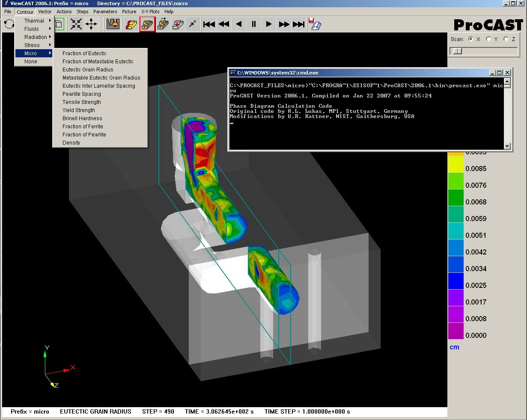Image resolution: width=527 pixels, height=420 pixels.
Task: Click the white block with red dot icon
Action: [178, 24]
